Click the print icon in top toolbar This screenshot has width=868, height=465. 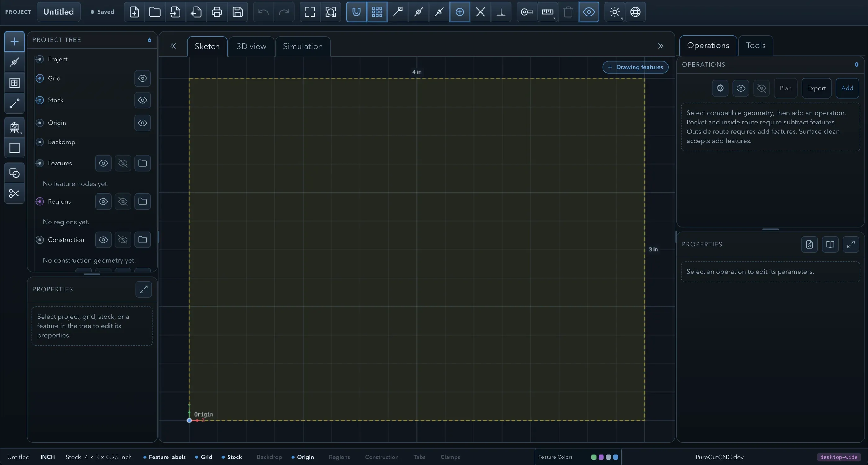217,12
